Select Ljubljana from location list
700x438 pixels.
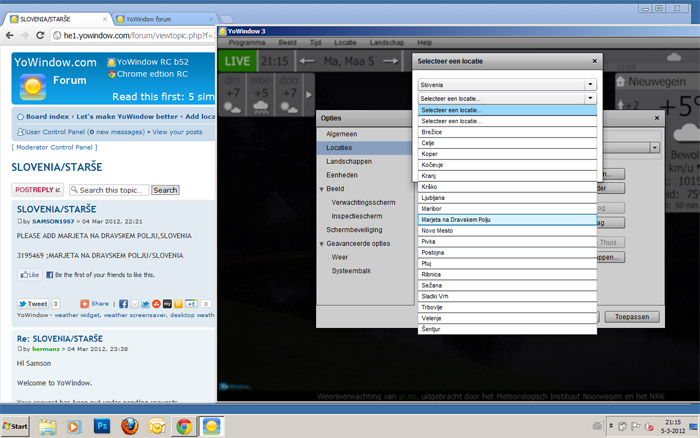click(507, 198)
